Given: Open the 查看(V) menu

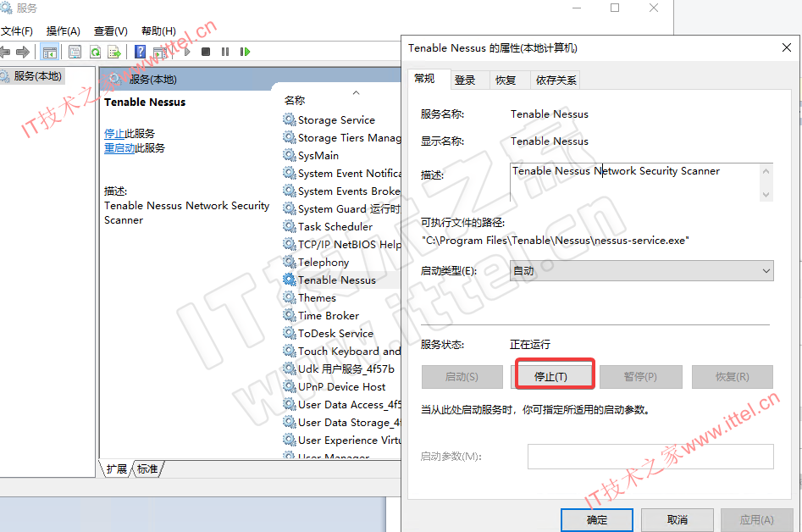Looking at the screenshot, I should click(x=110, y=31).
